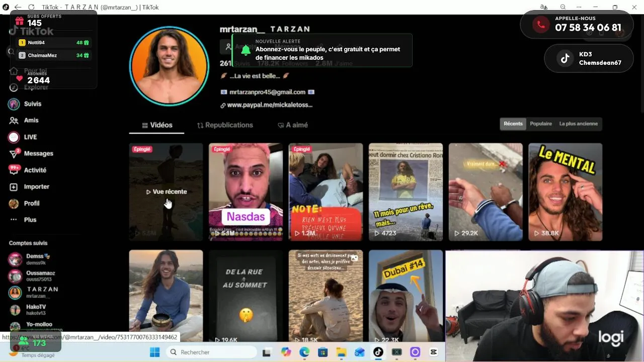Open the singing bowl video in second row

point(166,297)
